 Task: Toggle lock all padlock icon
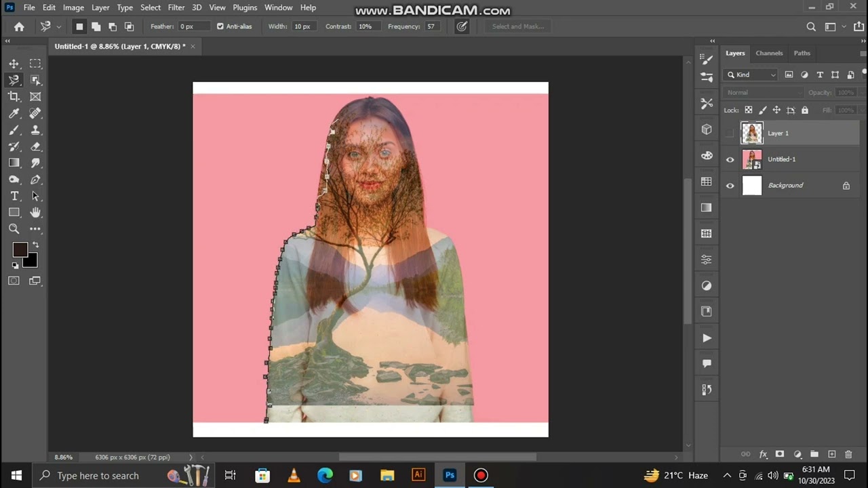tap(805, 110)
